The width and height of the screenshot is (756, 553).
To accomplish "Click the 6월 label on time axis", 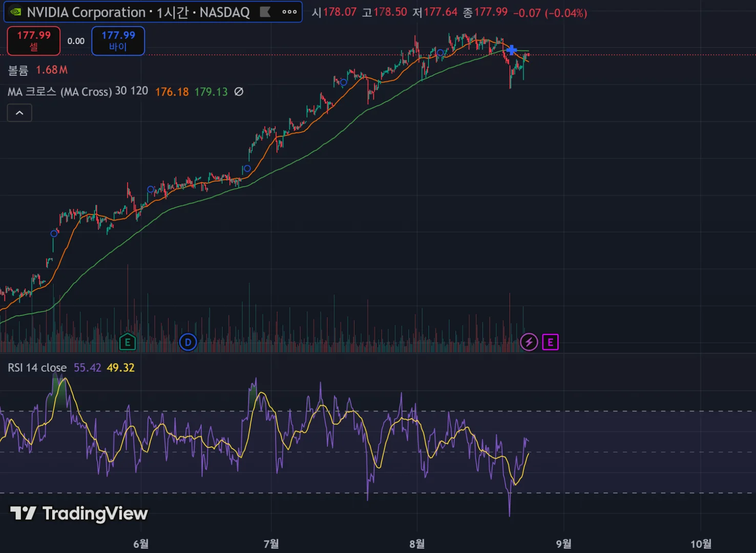I will pos(141,544).
